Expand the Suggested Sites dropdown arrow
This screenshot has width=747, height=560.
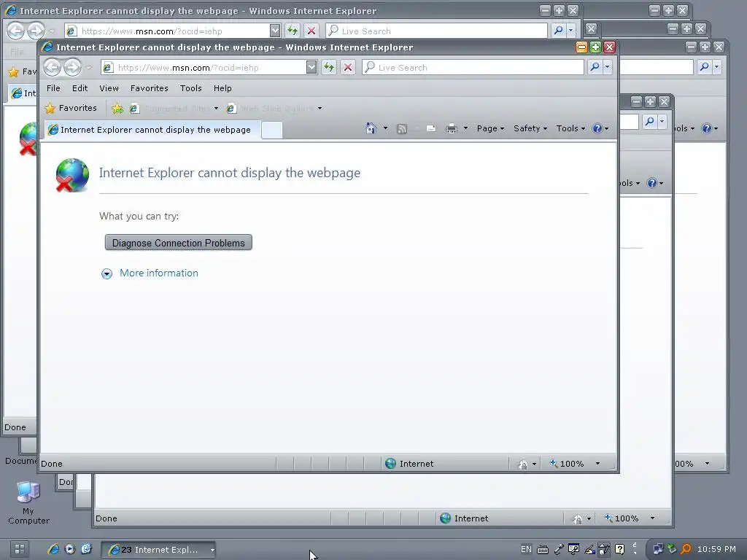click(216, 109)
